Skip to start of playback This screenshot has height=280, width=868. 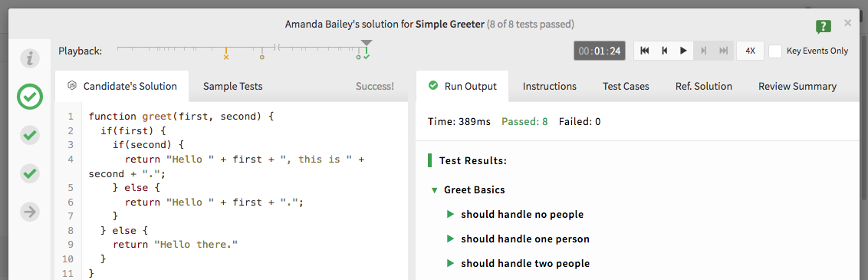pyautogui.click(x=644, y=51)
